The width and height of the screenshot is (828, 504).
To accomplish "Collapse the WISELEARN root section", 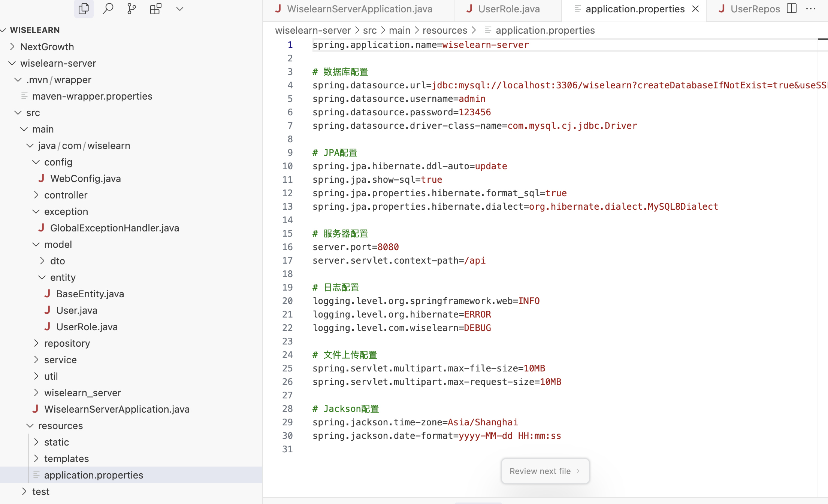I will click(x=131, y=30).
